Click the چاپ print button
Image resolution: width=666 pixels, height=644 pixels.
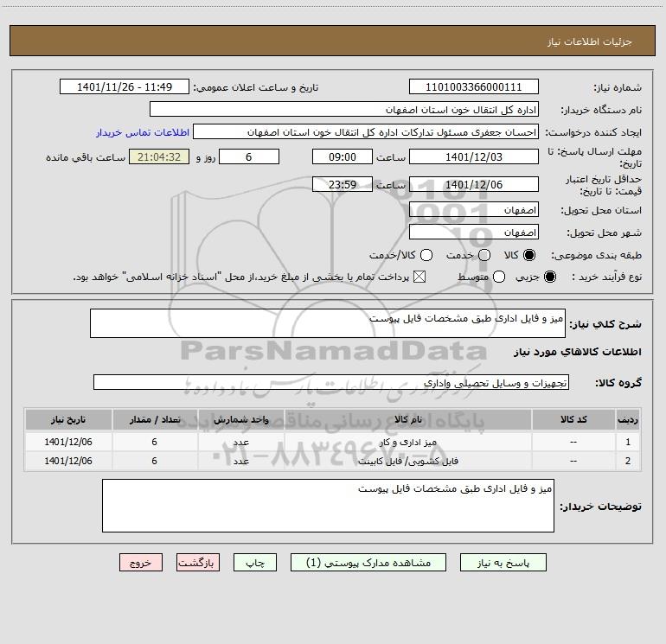(255, 563)
